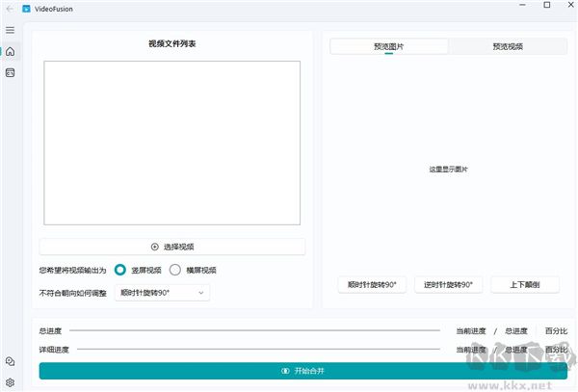
Task: Select 竖屏视频 radio option
Action: [x=120, y=270]
